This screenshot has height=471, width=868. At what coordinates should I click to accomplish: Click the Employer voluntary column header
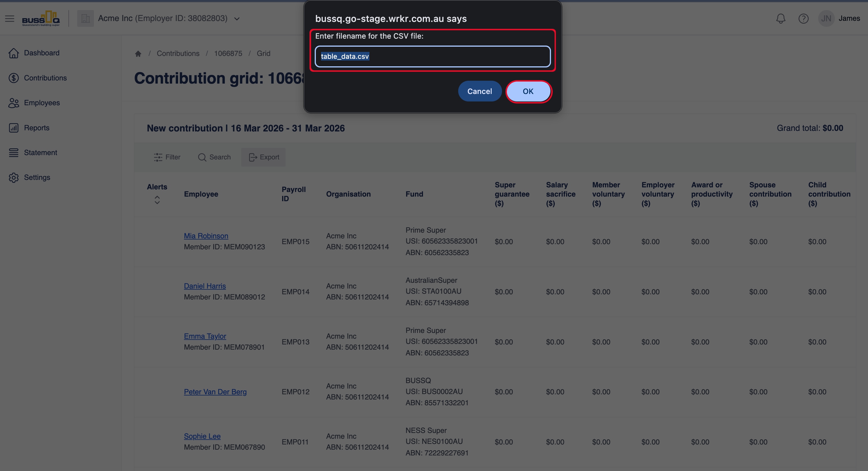pyautogui.click(x=658, y=194)
